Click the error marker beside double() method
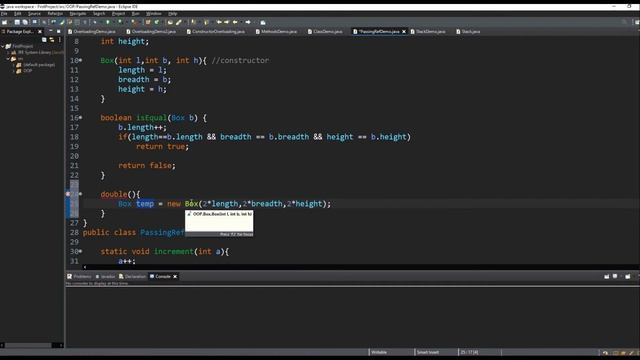This screenshot has width=640, height=360. (x=68, y=194)
